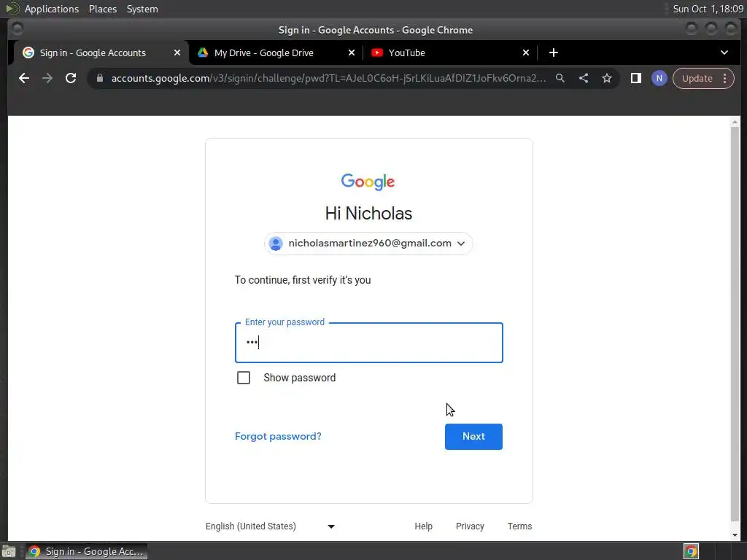Open Chrome's three-dot menu
This screenshot has height=560, width=747.
(725, 78)
